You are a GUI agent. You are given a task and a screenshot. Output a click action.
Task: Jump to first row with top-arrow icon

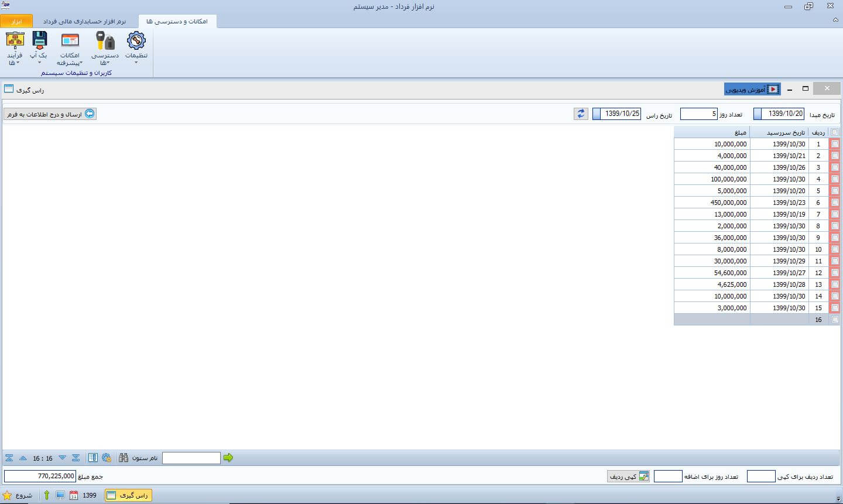(9, 458)
